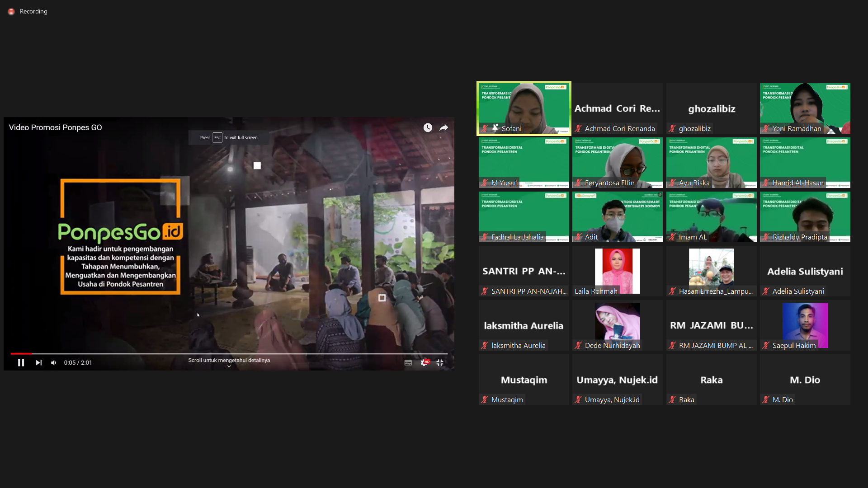The width and height of the screenshot is (868, 488).
Task: Select Achmad Cori Renanda's participant tile
Action: click(618, 108)
